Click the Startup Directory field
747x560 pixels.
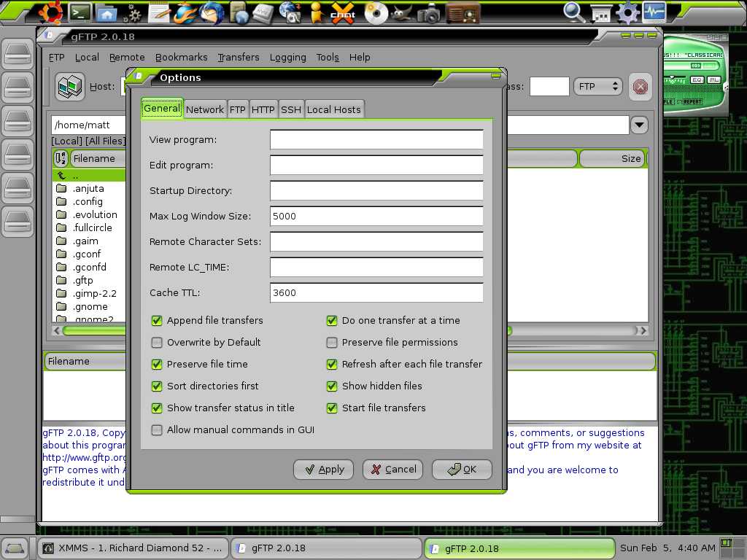click(x=376, y=190)
